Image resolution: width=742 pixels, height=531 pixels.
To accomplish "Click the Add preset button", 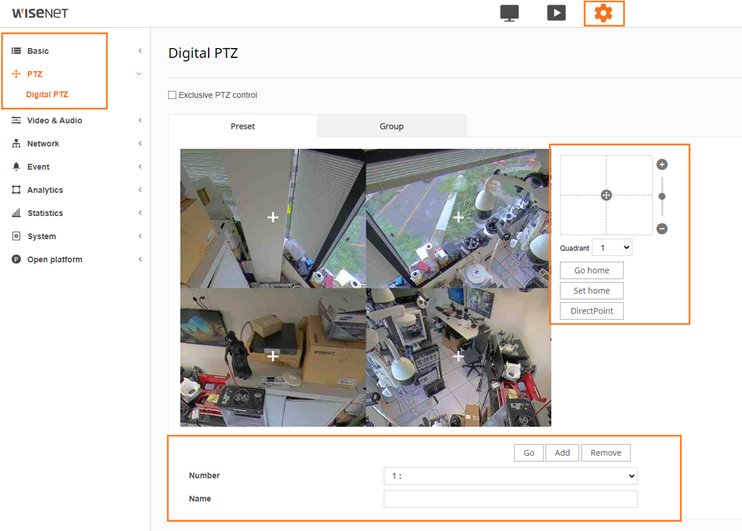I will [x=562, y=453].
